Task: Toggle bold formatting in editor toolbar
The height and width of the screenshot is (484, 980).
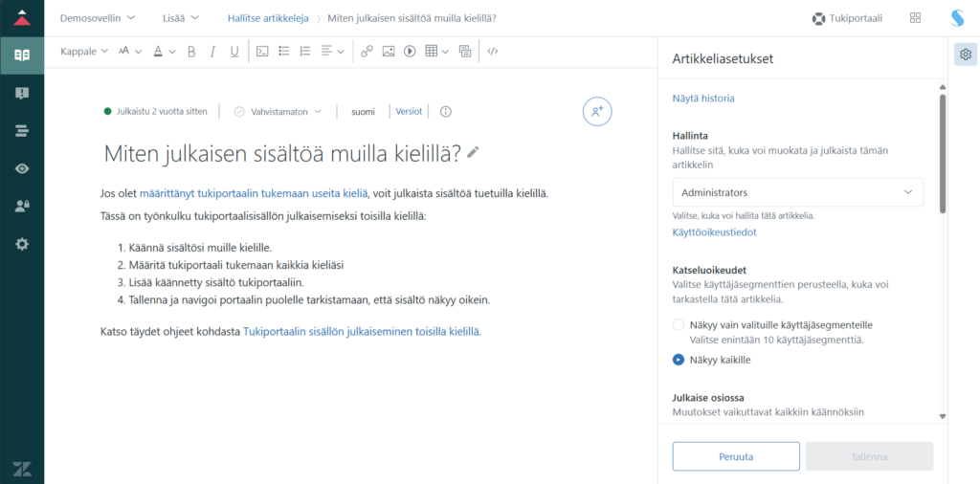Action: pyautogui.click(x=191, y=52)
